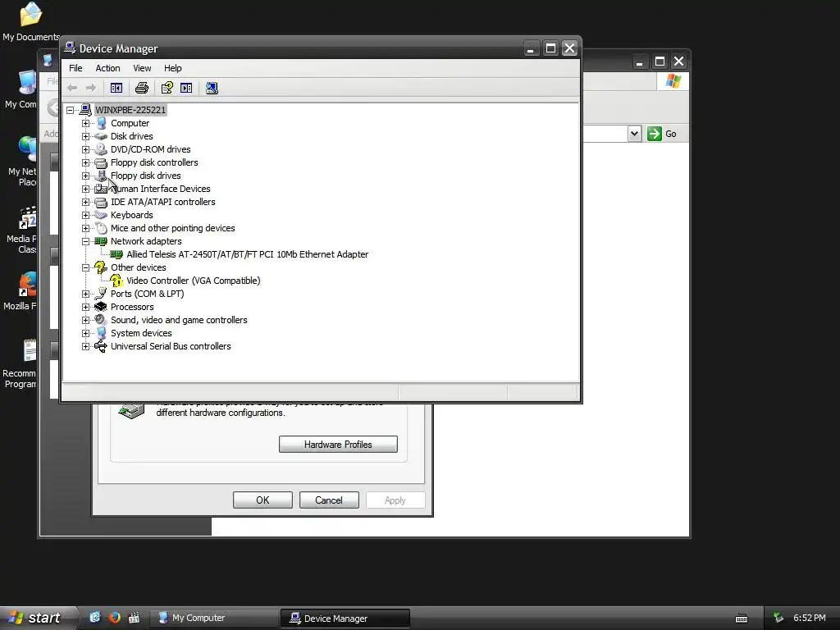Click the Scan for hardware changes icon
840x630 pixels.
tap(212, 88)
